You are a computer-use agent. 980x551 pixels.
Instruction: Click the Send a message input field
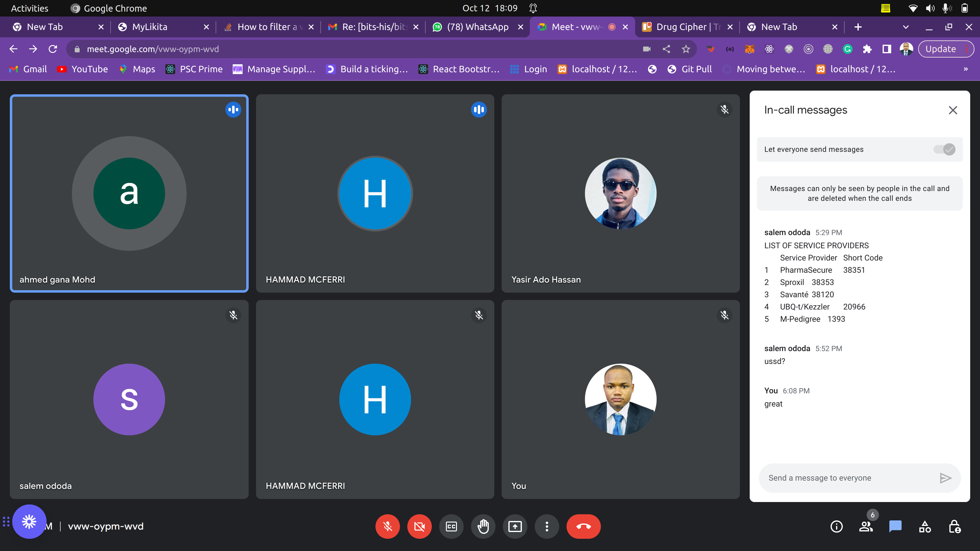click(x=848, y=478)
